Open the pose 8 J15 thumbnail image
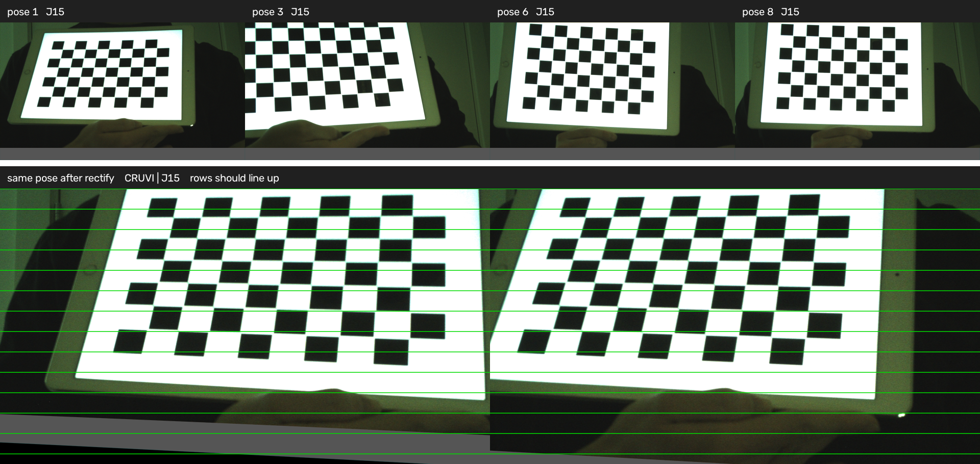This screenshot has height=464, width=980. coord(857,91)
